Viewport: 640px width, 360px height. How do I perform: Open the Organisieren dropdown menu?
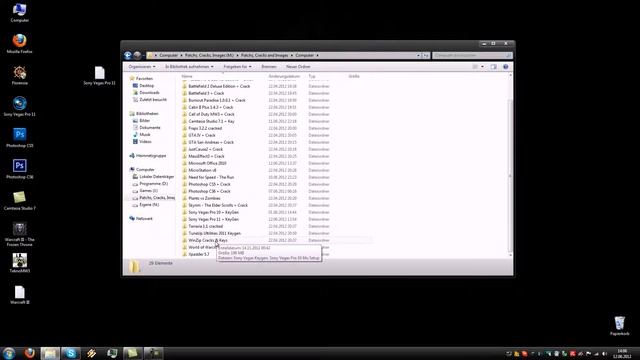142,67
